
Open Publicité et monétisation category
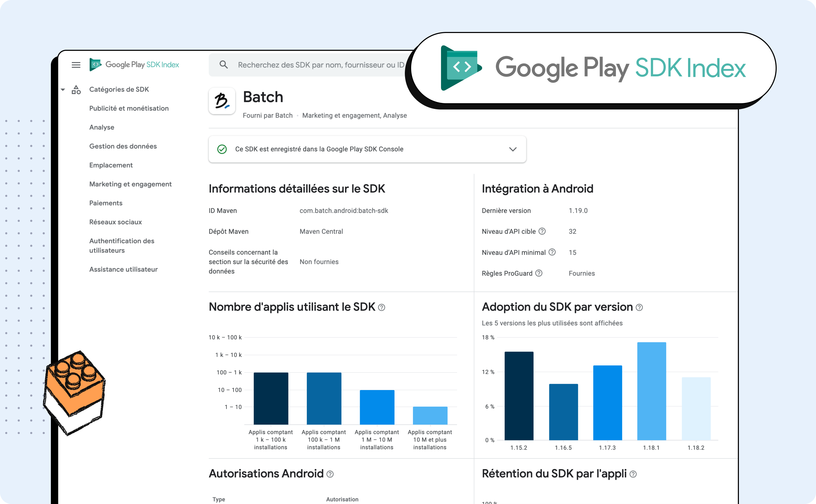[129, 108]
